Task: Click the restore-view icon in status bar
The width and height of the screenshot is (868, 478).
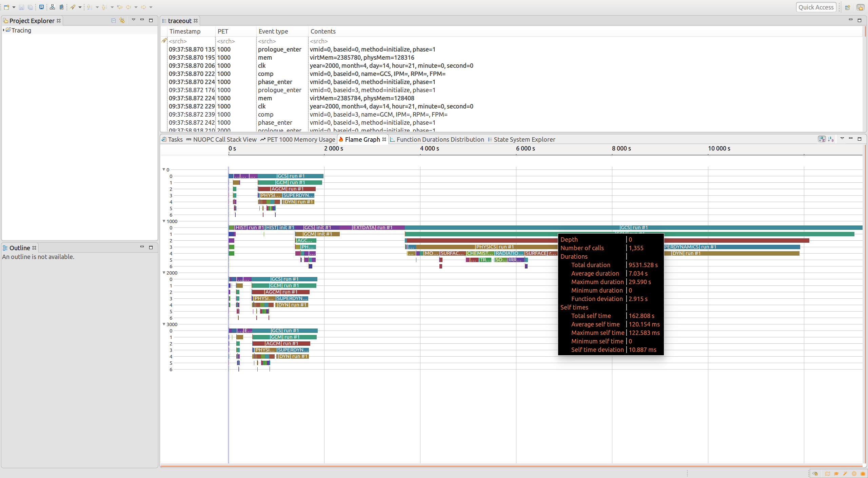Action: point(815,474)
